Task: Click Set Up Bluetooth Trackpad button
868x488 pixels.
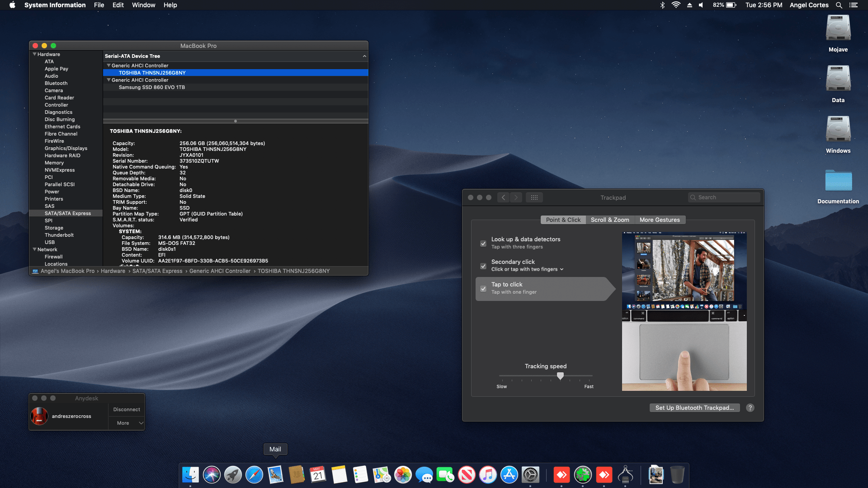Action: tap(694, 408)
